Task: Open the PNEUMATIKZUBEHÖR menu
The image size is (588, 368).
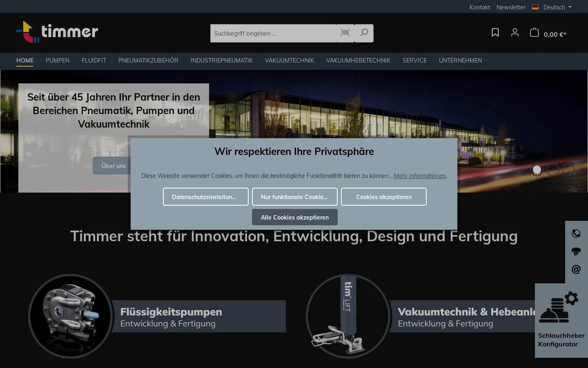Action: [x=148, y=61]
